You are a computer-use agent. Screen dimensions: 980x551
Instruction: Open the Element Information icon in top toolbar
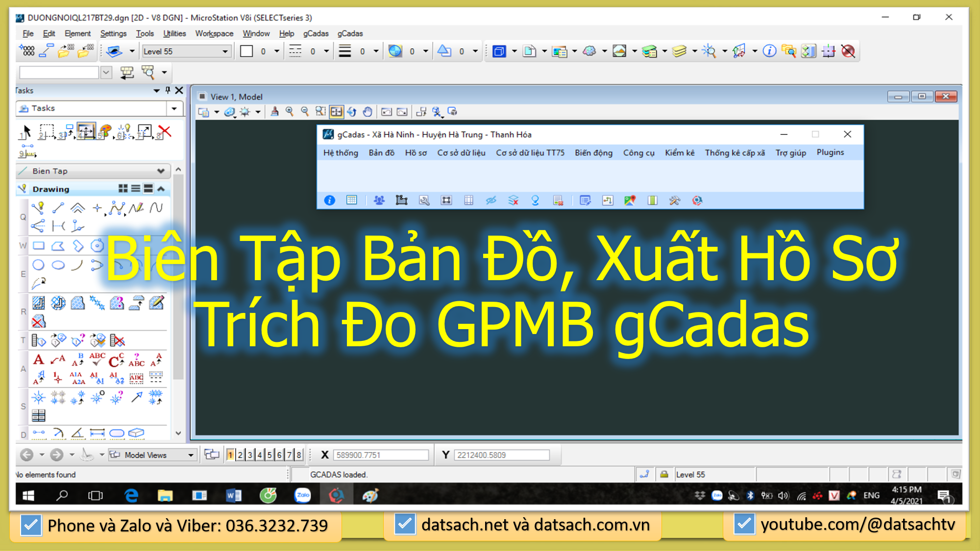(x=768, y=50)
